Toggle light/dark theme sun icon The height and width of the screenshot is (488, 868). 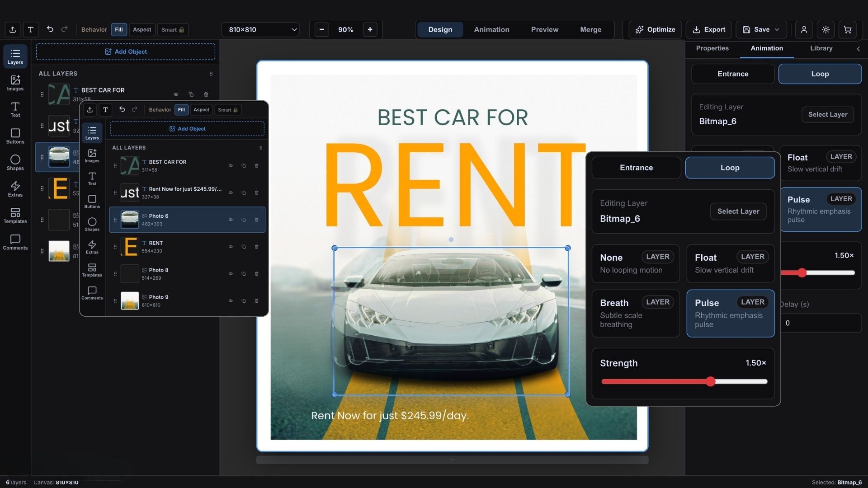point(826,30)
